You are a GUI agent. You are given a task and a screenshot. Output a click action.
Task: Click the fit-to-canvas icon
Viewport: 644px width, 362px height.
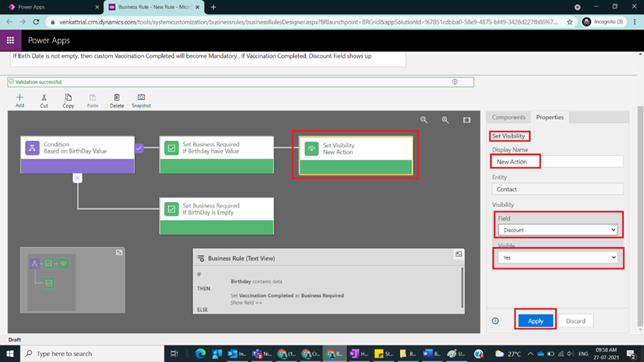tap(467, 120)
